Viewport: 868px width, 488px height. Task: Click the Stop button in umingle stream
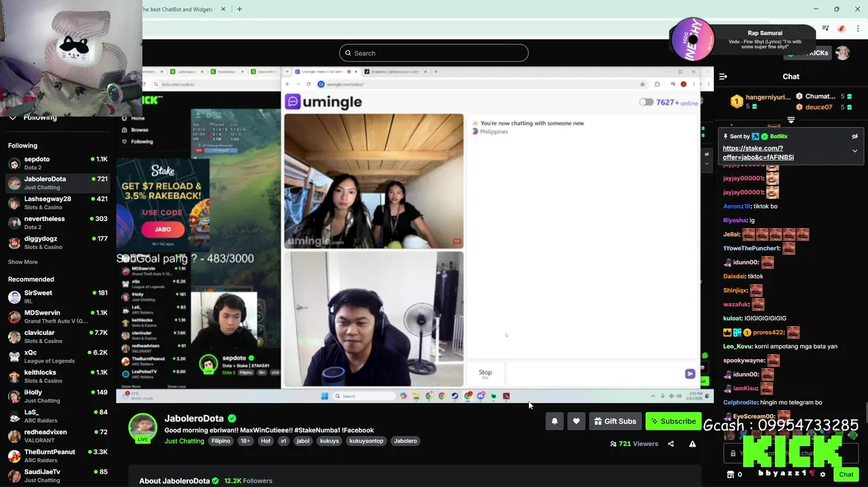[485, 373]
